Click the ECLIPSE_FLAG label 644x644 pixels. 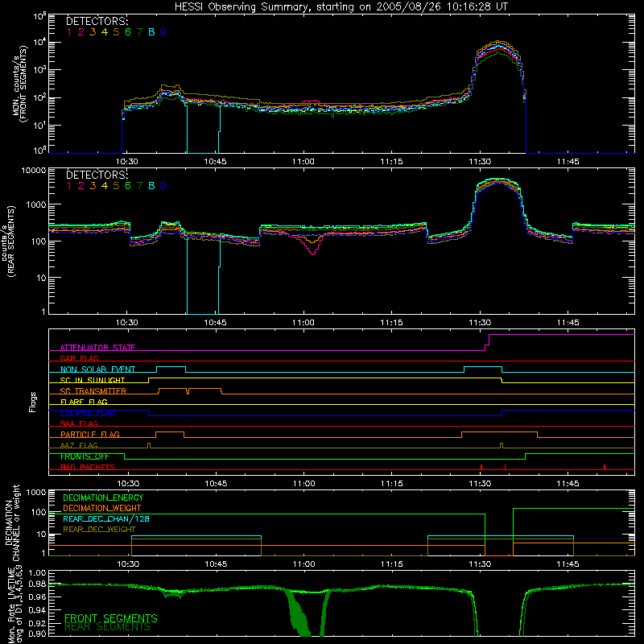[x=88, y=413]
